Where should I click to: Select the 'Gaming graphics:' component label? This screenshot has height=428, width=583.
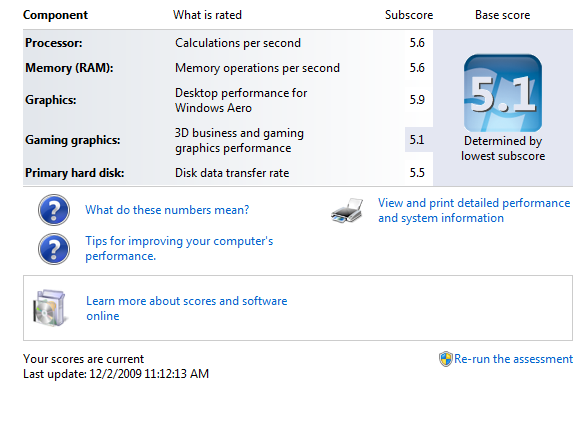73,140
